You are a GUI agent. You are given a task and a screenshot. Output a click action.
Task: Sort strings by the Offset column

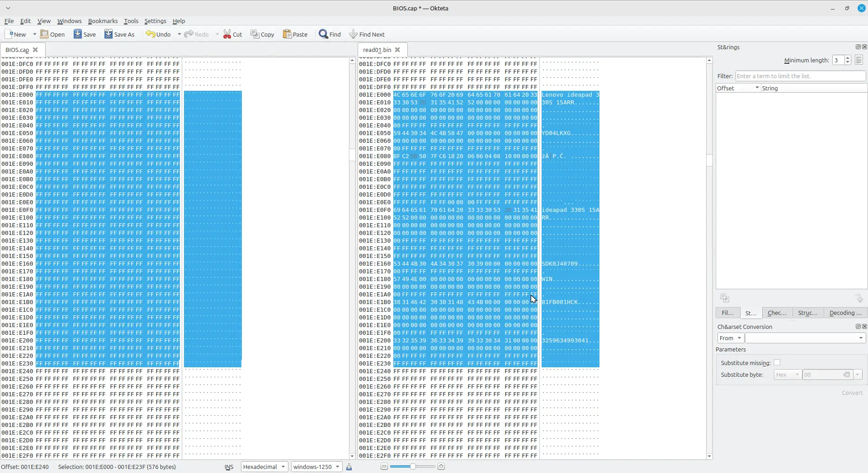pyautogui.click(x=738, y=88)
